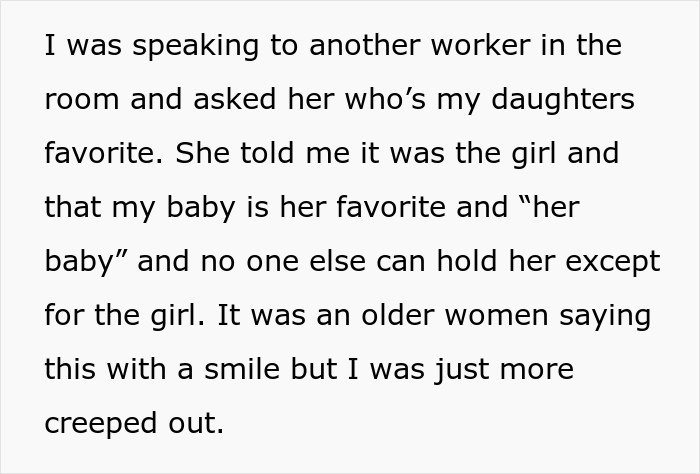This screenshot has height=474, width=700.
Task: Click the quoted phrase "her baby"
Action: coord(558,208)
